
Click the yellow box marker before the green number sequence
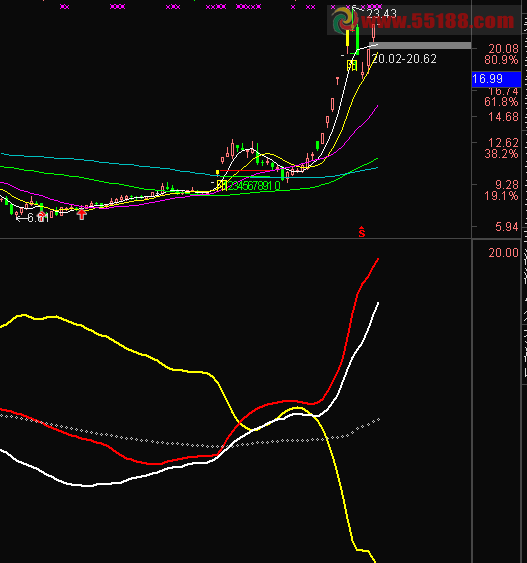[x=222, y=186]
